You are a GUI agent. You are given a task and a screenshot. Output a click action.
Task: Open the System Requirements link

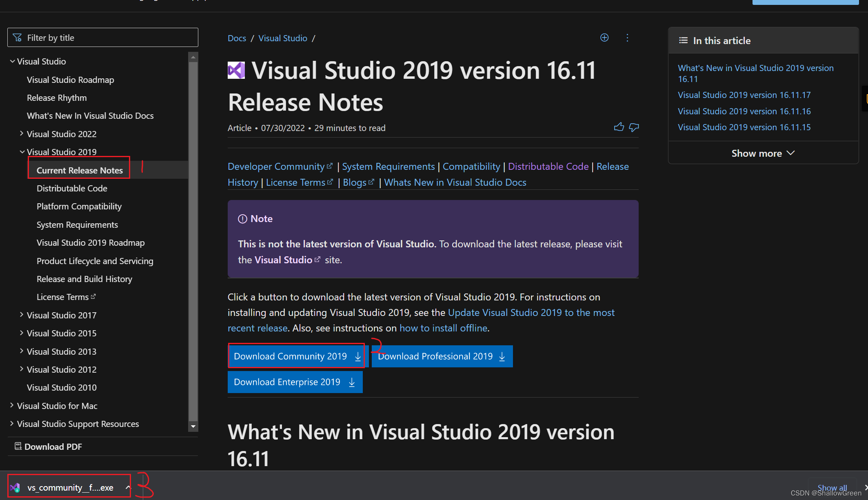coord(388,167)
